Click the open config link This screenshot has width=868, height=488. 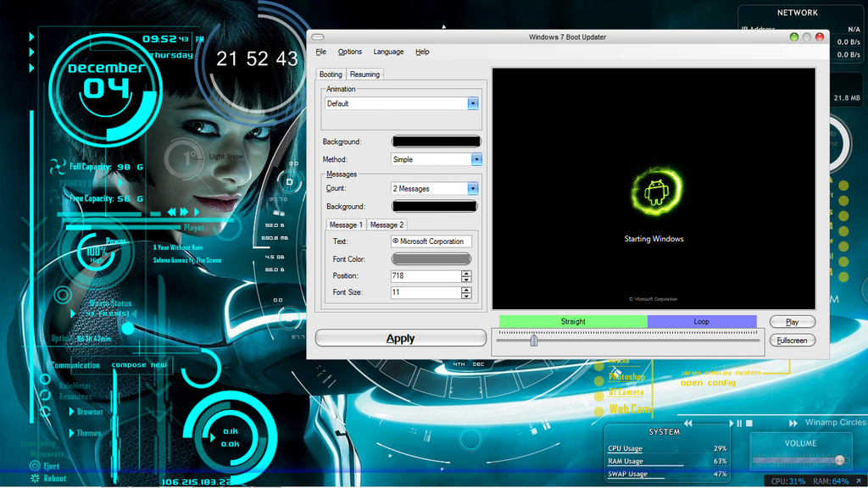(x=708, y=383)
